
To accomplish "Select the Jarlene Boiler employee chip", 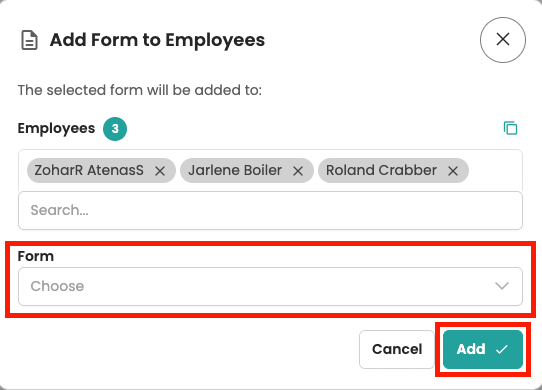I will (x=235, y=170).
